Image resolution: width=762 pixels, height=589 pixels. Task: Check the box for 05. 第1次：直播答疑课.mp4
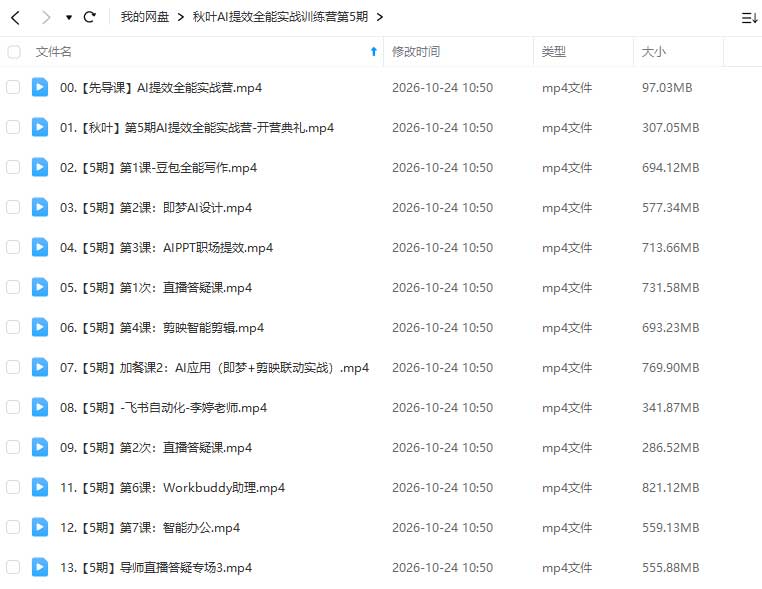tap(13, 287)
